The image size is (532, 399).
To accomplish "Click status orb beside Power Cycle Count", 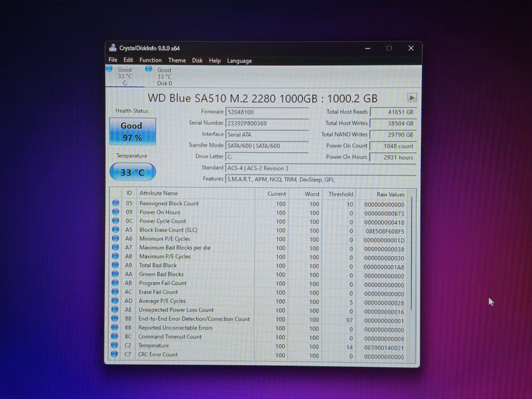I will pyautogui.click(x=116, y=221).
